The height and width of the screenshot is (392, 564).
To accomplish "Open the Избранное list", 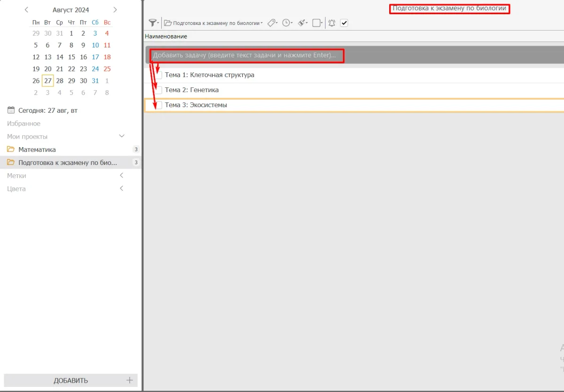I will (x=23, y=124).
